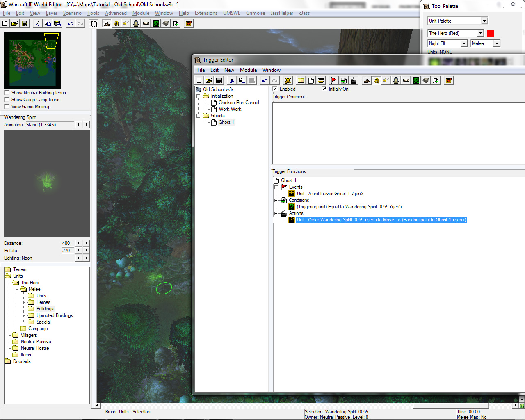Click New Category folder icon in Trigger Editor
The width and height of the screenshot is (525, 420).
301,81
